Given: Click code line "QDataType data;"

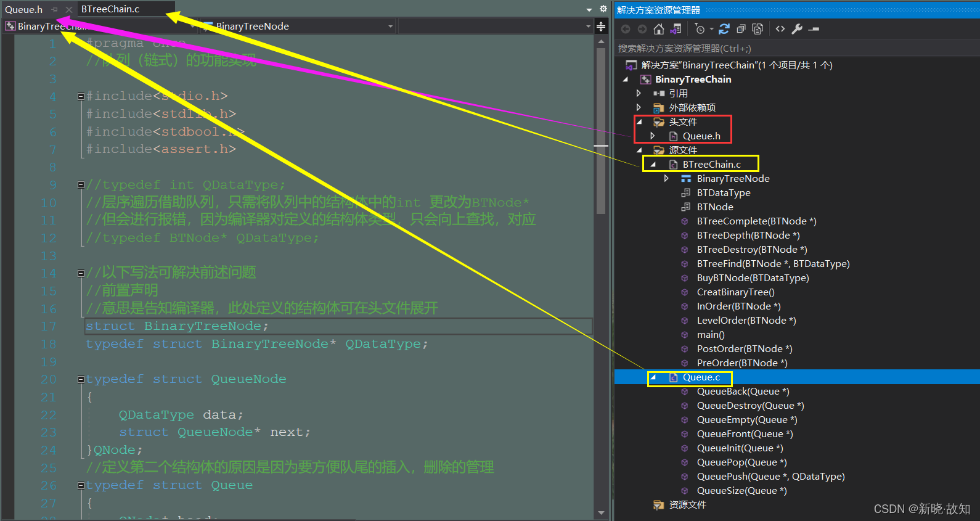Looking at the screenshot, I should coord(181,415).
